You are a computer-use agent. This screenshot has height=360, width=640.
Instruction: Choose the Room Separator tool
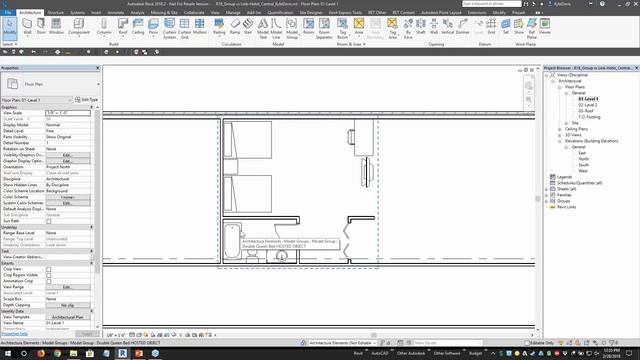pyautogui.click(x=324, y=29)
